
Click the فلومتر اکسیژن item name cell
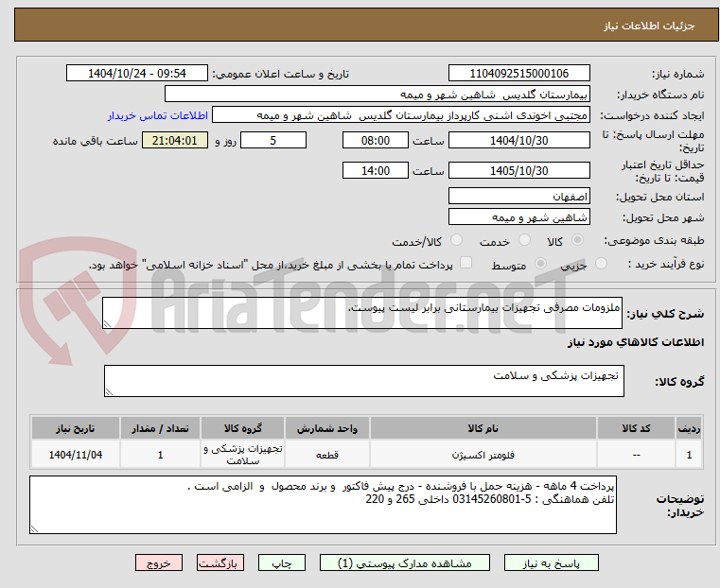(x=483, y=455)
